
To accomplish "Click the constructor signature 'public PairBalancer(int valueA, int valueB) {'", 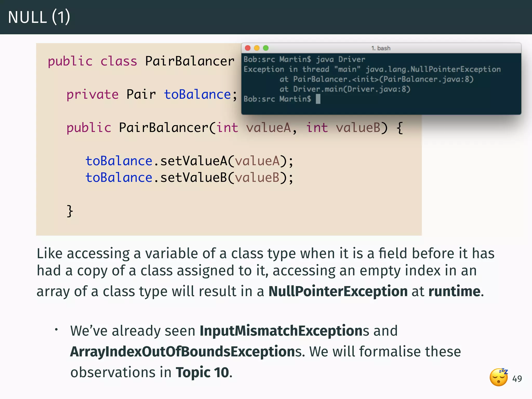I will click(x=235, y=128).
